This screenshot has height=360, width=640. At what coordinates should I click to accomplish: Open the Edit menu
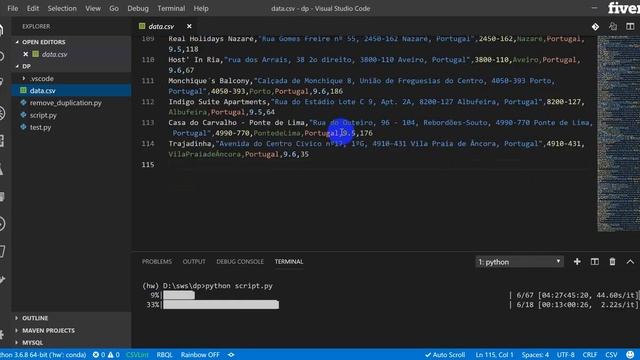tap(33, 8)
